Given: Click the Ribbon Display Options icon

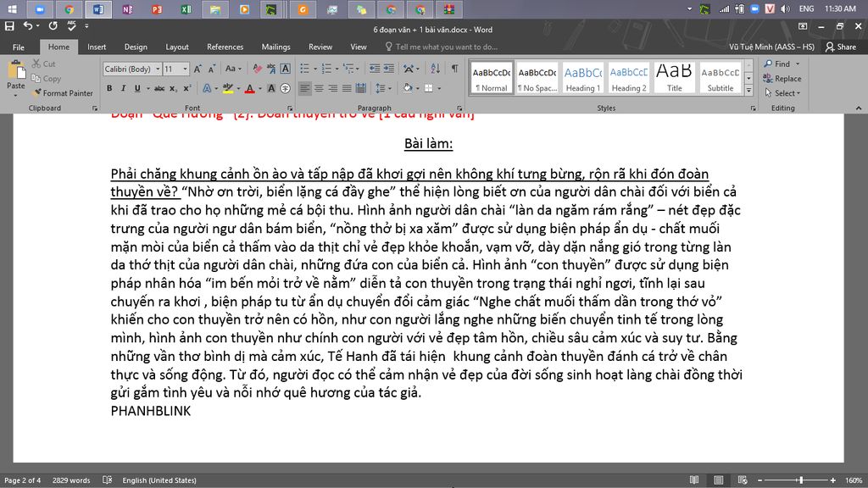Looking at the screenshot, I should 803,26.
